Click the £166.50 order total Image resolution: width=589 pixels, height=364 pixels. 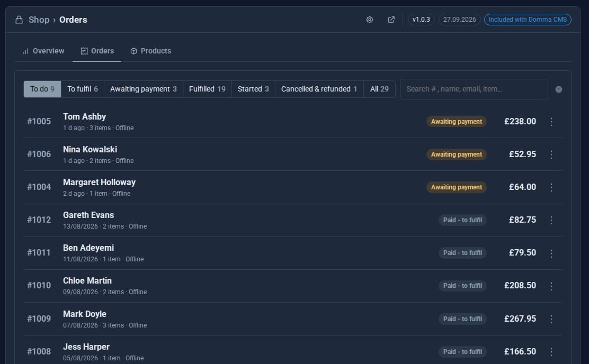[x=520, y=352]
